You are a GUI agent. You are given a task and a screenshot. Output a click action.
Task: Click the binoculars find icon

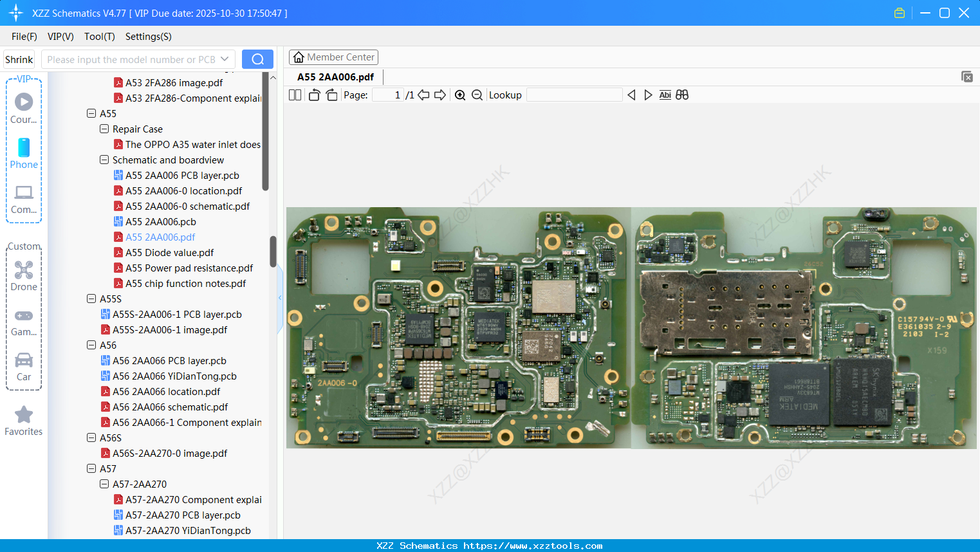coord(682,95)
